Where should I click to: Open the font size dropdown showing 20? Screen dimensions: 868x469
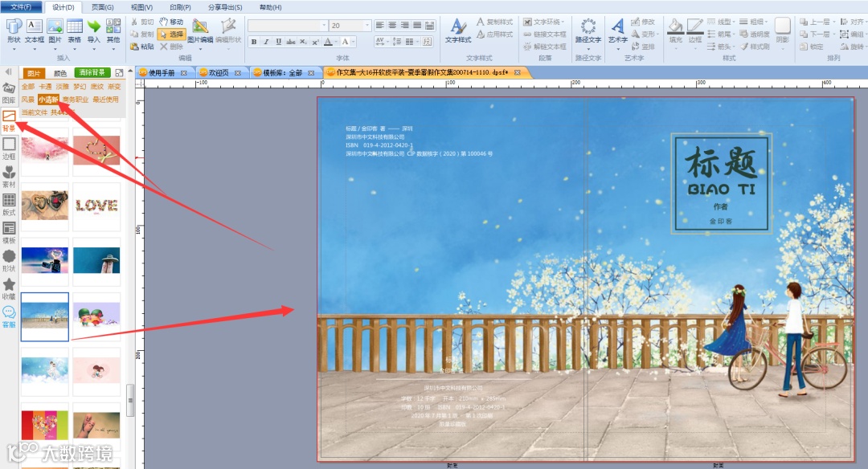coord(366,26)
